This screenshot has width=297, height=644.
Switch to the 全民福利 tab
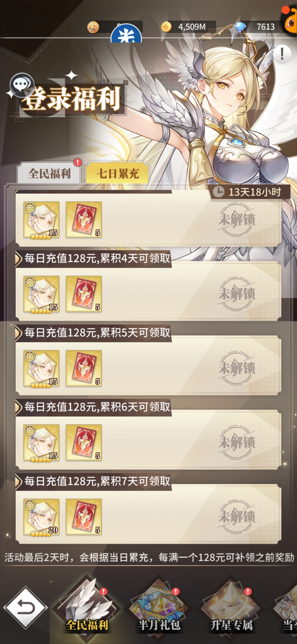[49, 173]
